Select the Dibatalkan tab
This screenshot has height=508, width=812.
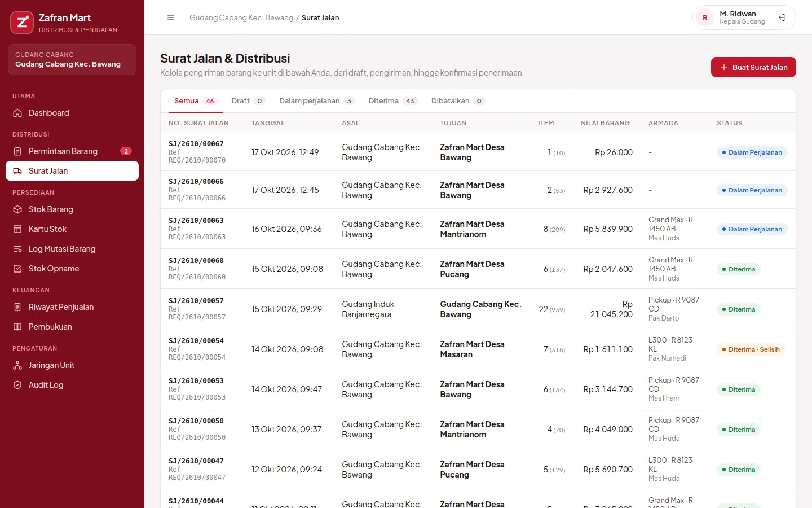458,101
